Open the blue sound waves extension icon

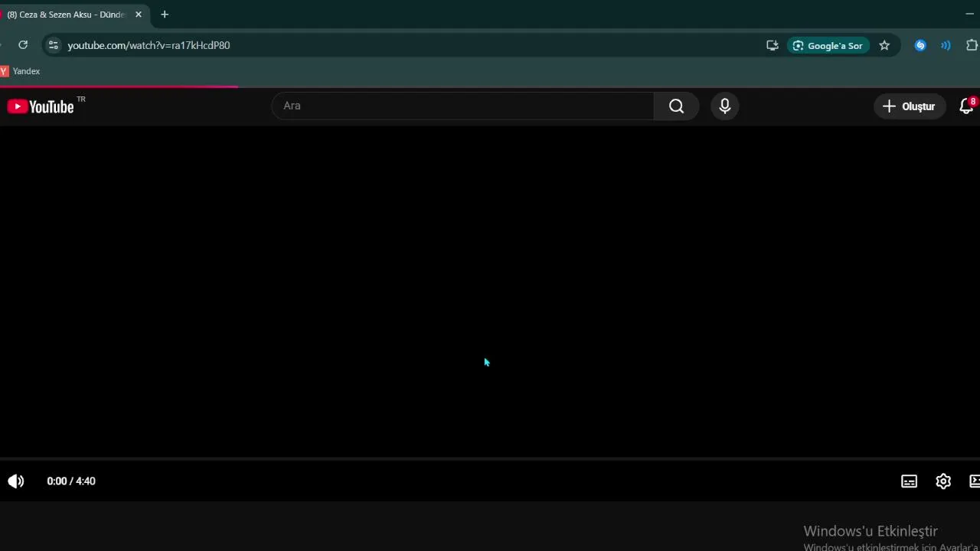pos(946,45)
